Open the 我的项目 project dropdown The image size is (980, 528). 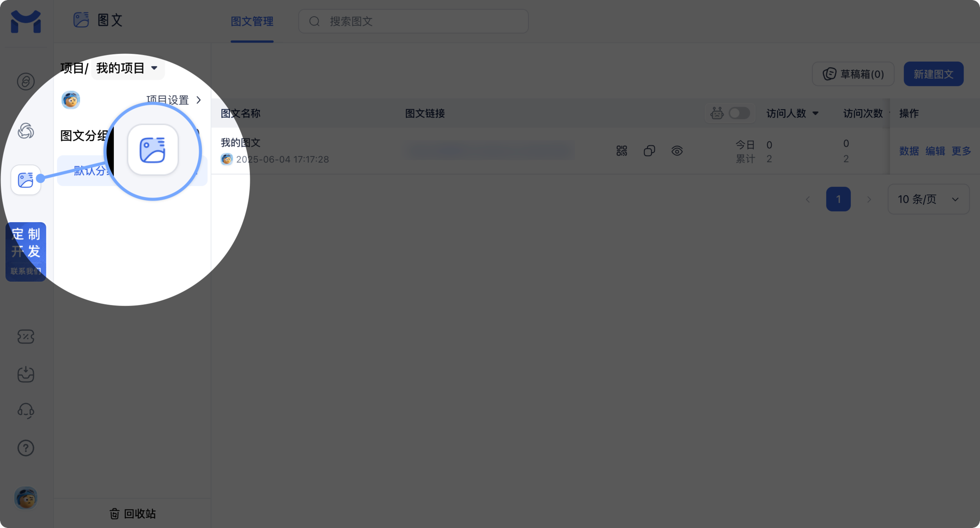click(x=127, y=68)
